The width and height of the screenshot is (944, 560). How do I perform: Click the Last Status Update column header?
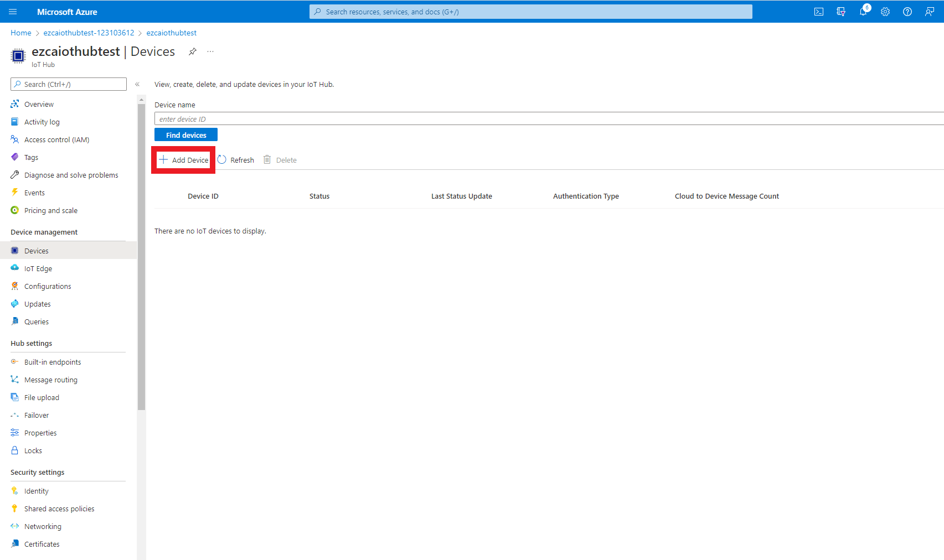click(462, 196)
